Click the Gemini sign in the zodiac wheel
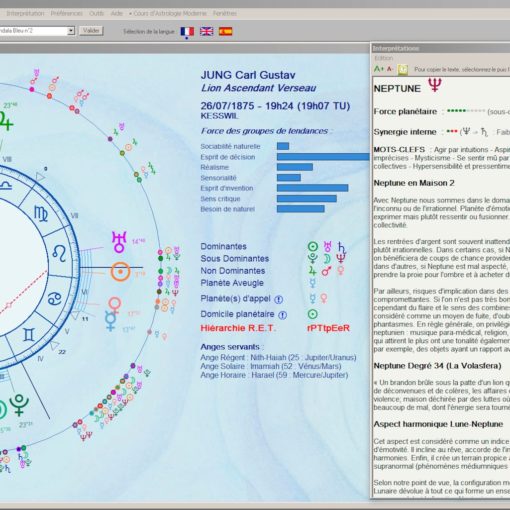 (29, 334)
